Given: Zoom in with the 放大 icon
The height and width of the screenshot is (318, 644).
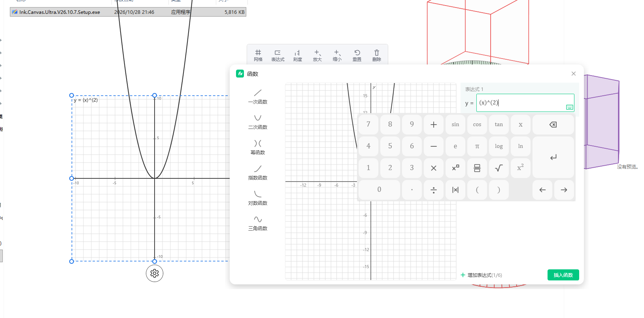Looking at the screenshot, I should coord(317,55).
